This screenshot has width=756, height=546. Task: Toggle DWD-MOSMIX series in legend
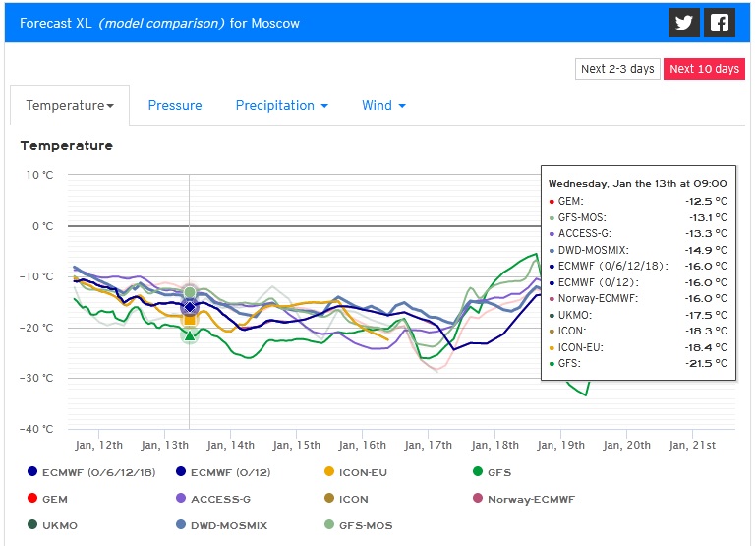pyautogui.click(x=222, y=525)
